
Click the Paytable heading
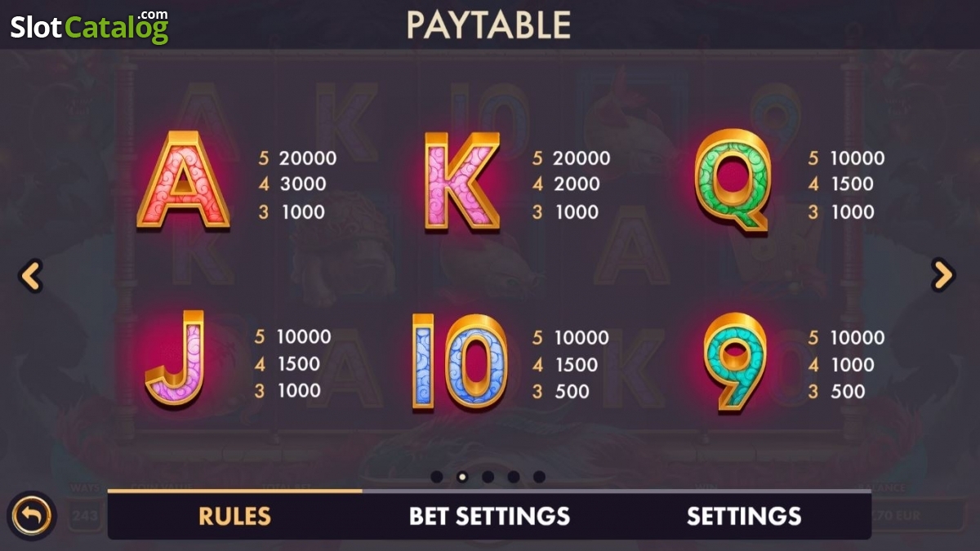tap(488, 24)
